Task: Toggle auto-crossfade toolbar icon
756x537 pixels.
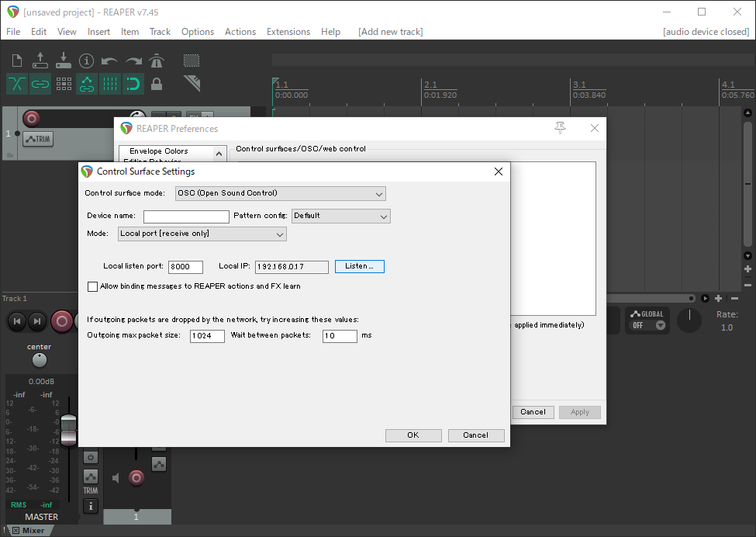Action: coord(17,85)
